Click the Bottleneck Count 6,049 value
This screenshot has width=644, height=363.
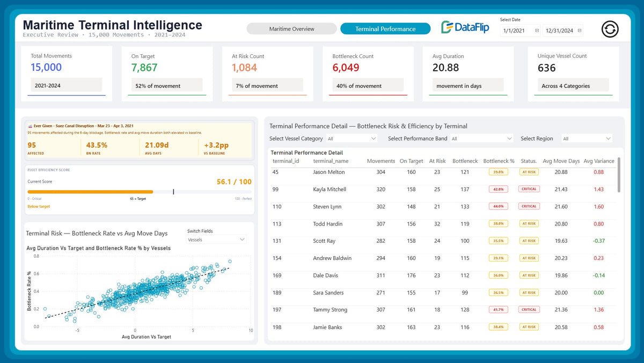(x=346, y=68)
